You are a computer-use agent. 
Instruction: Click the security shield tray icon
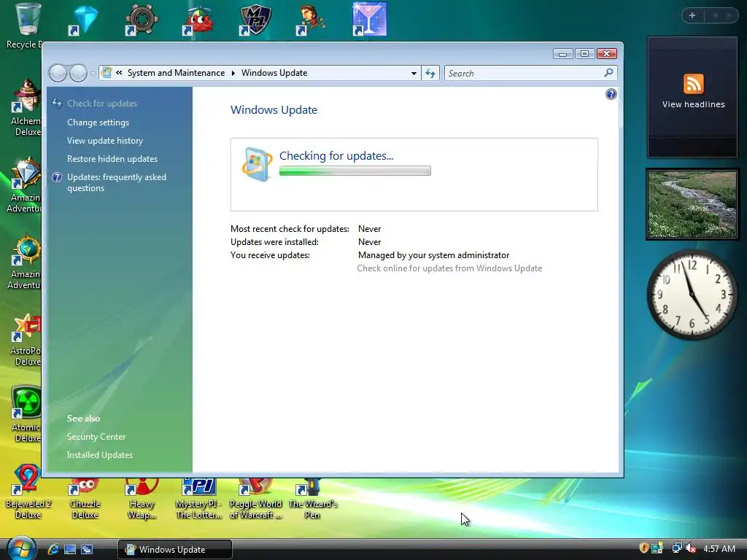[643, 548]
